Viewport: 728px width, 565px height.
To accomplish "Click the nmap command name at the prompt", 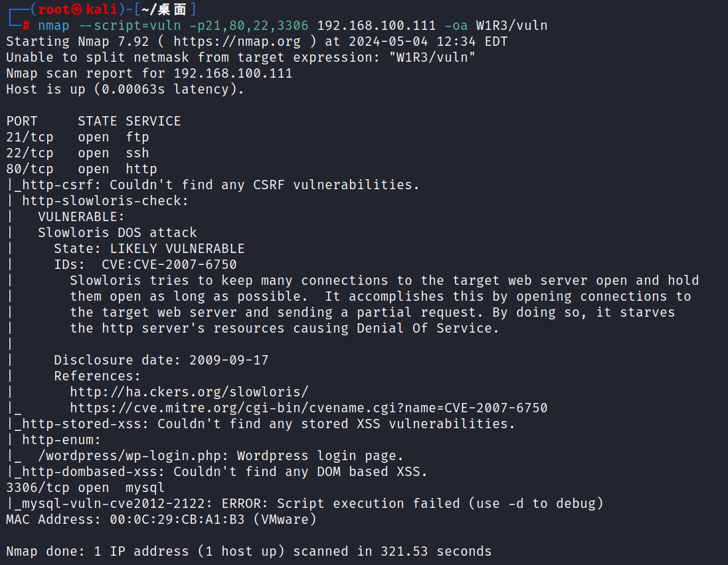I will (x=54, y=26).
